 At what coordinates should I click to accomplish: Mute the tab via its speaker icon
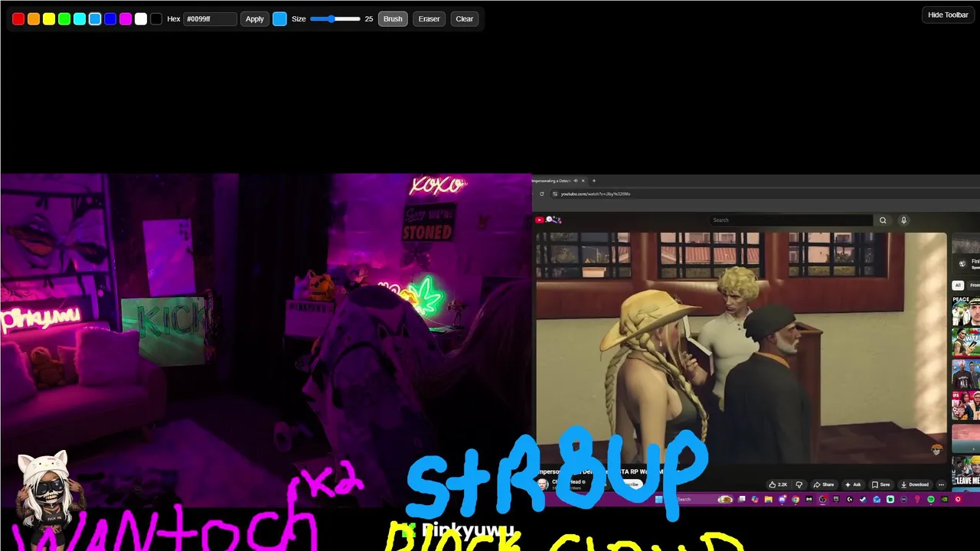[576, 181]
